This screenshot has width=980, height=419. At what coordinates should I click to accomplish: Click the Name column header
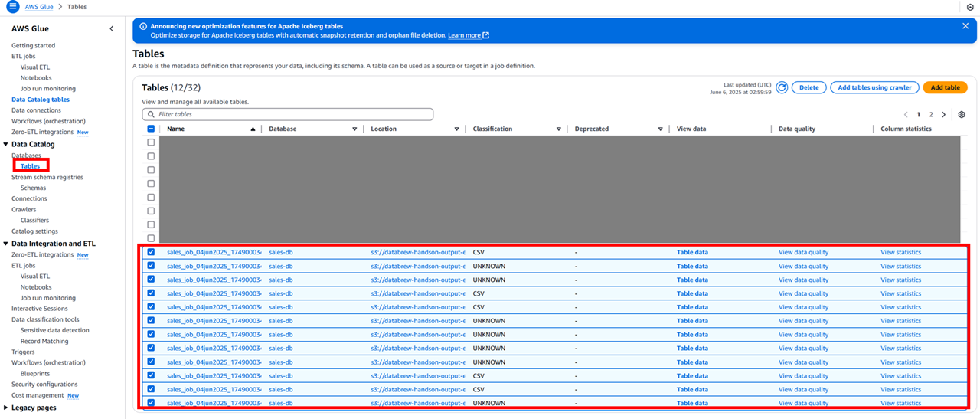[x=175, y=129]
